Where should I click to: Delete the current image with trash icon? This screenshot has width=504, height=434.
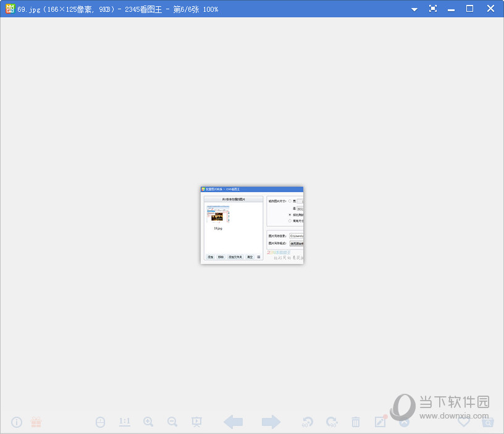pyautogui.click(x=356, y=422)
